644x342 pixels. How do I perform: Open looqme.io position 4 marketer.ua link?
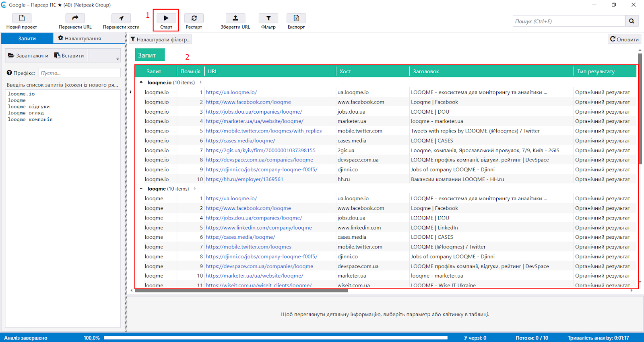coord(255,121)
